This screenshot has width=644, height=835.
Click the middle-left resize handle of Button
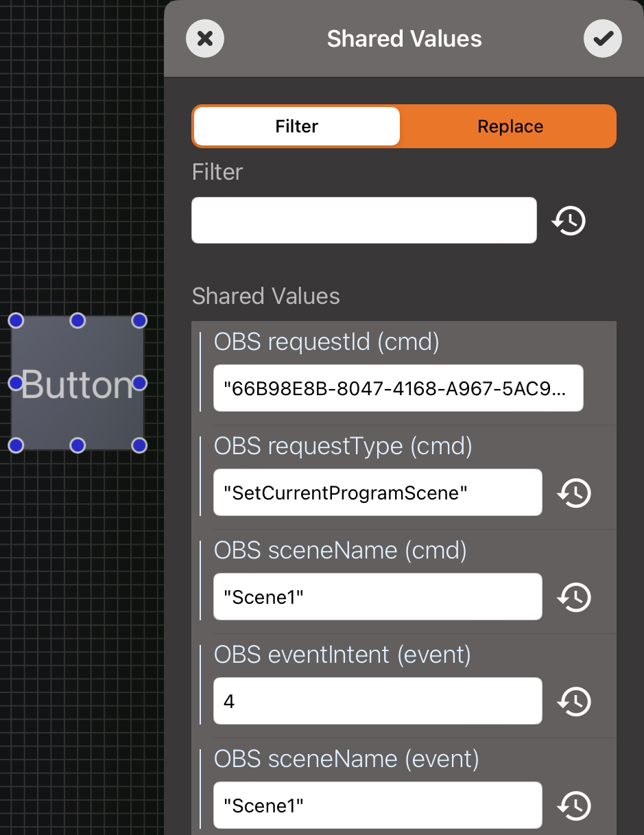coord(16,383)
